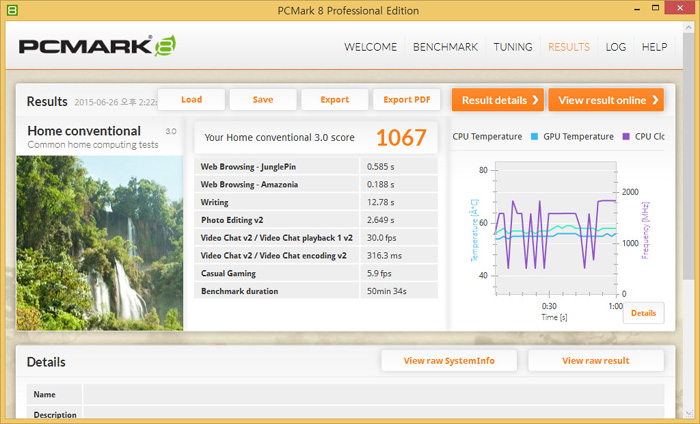Click the Export button
The height and width of the screenshot is (424, 700).
[x=335, y=100]
